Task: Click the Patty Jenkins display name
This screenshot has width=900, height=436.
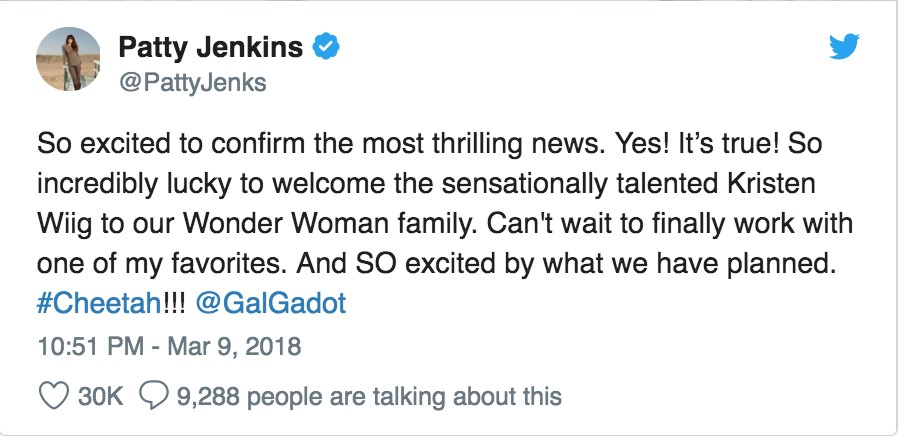Action: (x=211, y=46)
